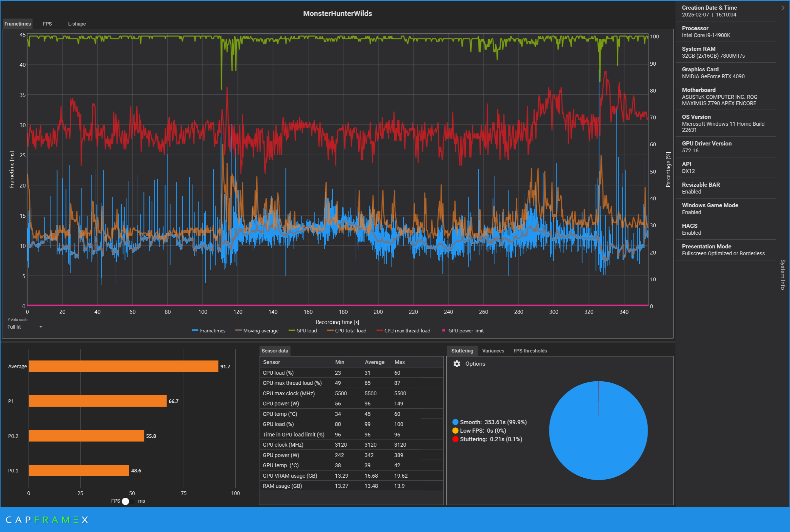Click the CapFrameX logo

point(47,520)
